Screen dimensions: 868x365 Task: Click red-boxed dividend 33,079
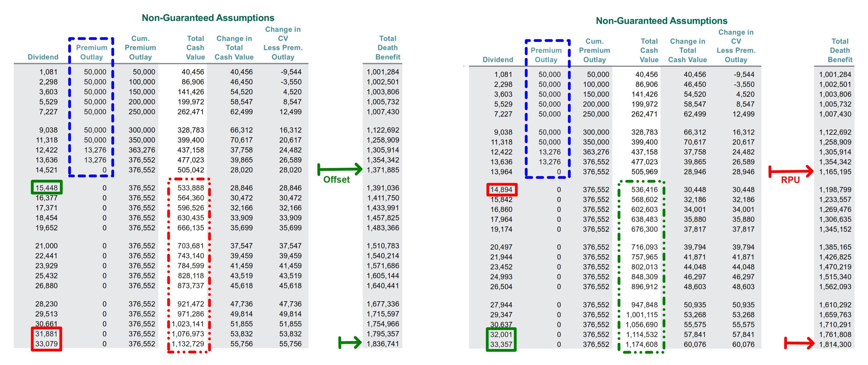(46, 344)
